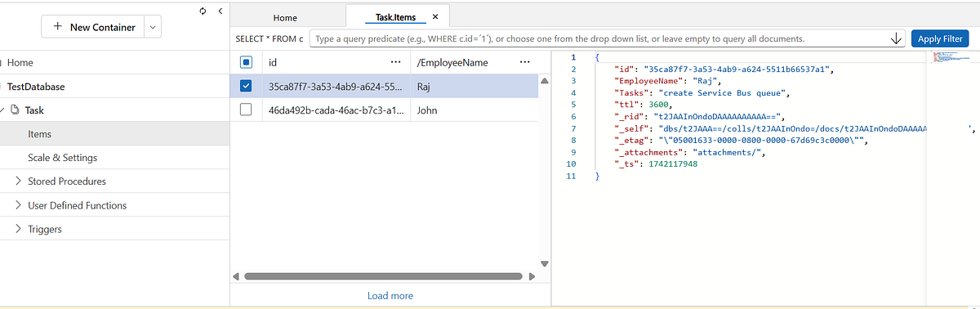This screenshot has height=309, width=980.
Task: Check the checkbox for the John document
Action: [246, 110]
